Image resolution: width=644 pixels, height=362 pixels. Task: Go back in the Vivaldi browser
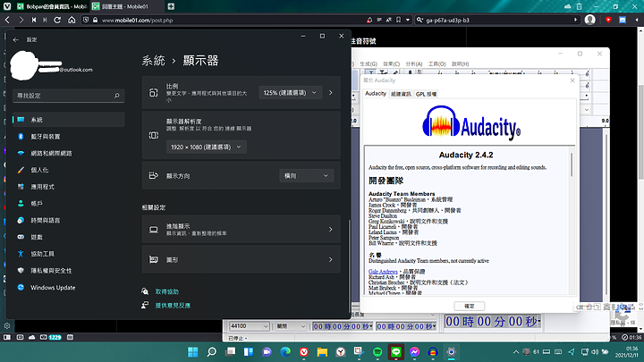pos(7,20)
